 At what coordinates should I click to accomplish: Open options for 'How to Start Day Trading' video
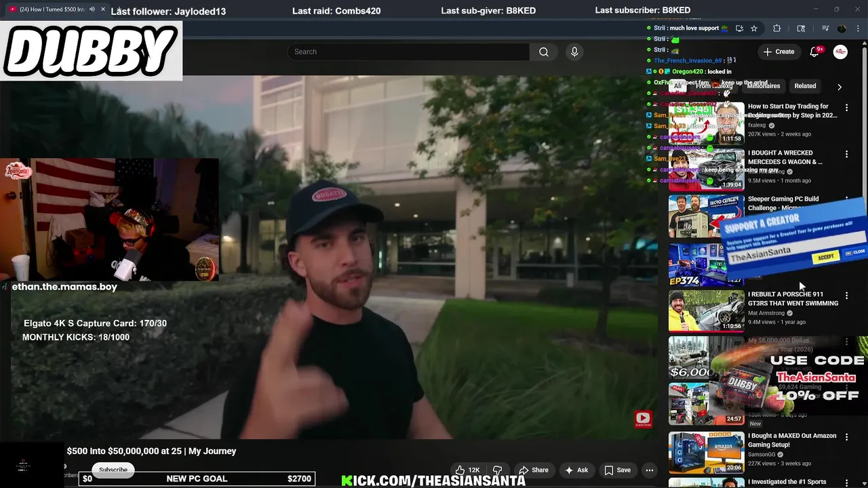pos(846,107)
